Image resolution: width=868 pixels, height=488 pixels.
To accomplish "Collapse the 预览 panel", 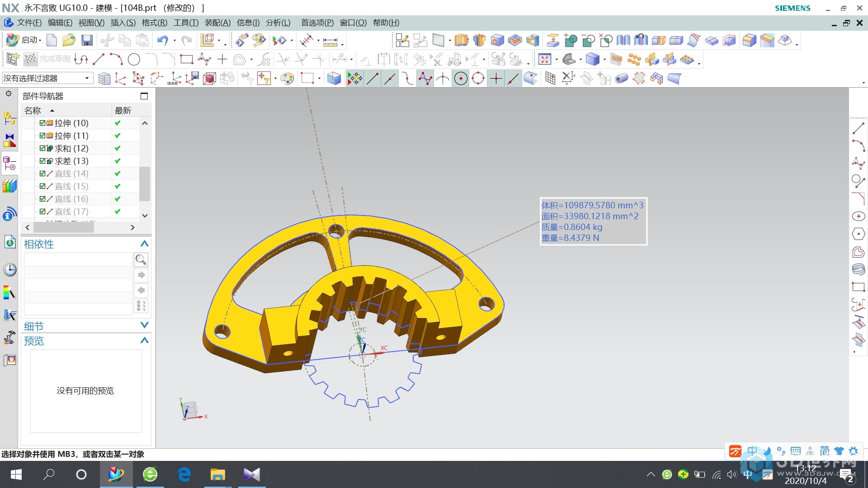I will tap(144, 340).
